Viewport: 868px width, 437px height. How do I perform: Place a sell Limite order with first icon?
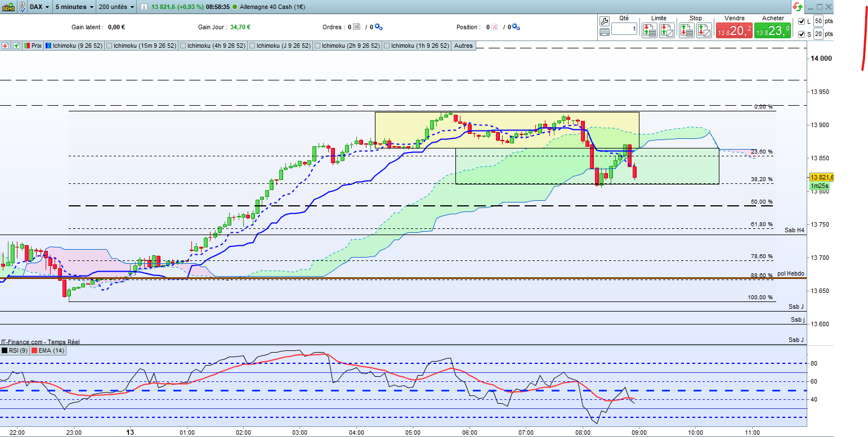point(650,30)
